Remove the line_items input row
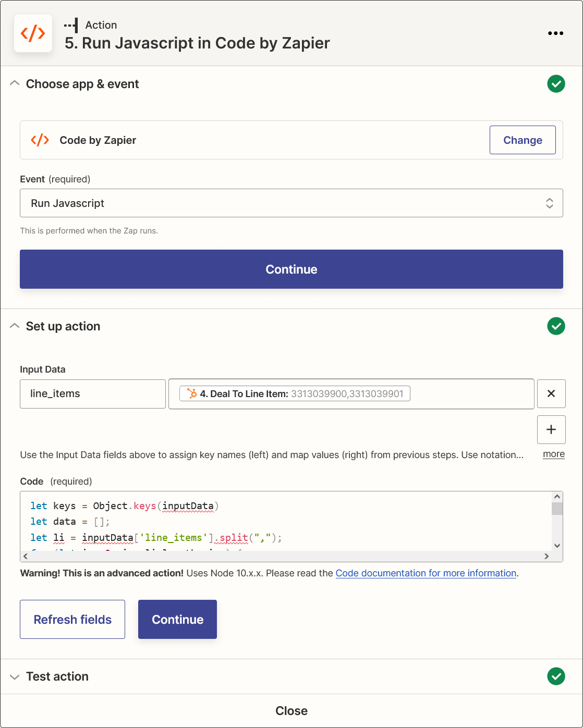Viewport: 583px width, 728px height. (x=551, y=393)
